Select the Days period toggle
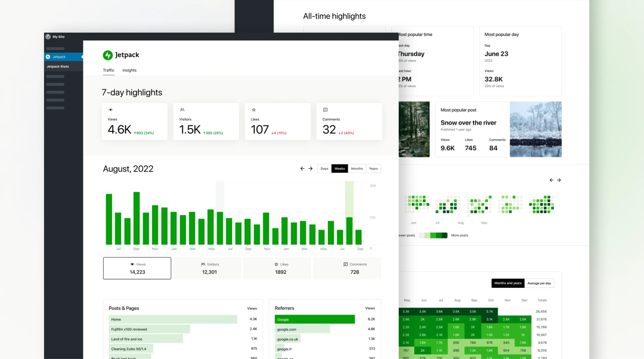Viewport: 644px width, 359px height. pyautogui.click(x=324, y=169)
